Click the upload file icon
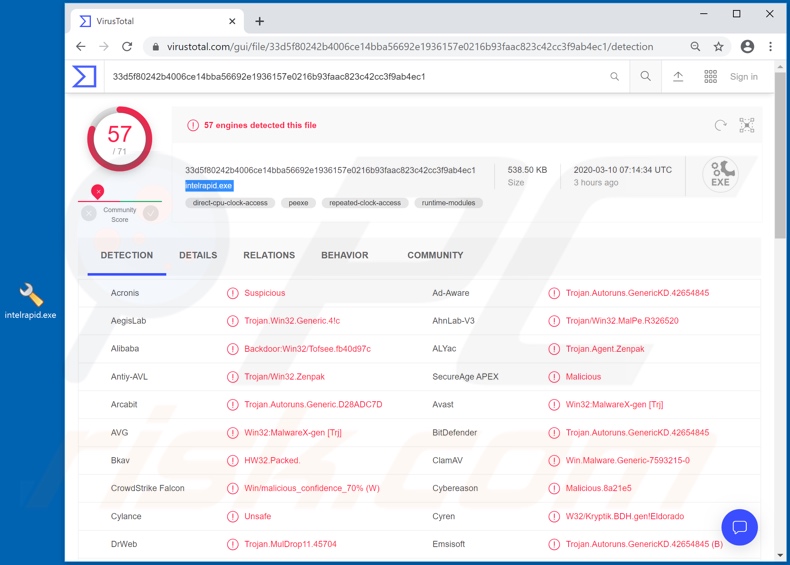The image size is (790, 565). point(678,77)
